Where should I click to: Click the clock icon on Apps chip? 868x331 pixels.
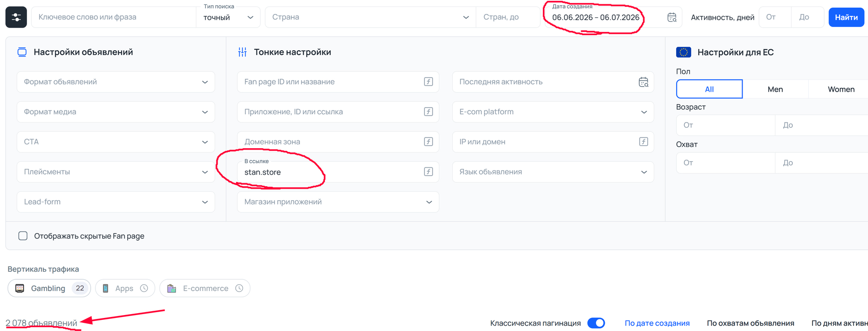coord(144,288)
